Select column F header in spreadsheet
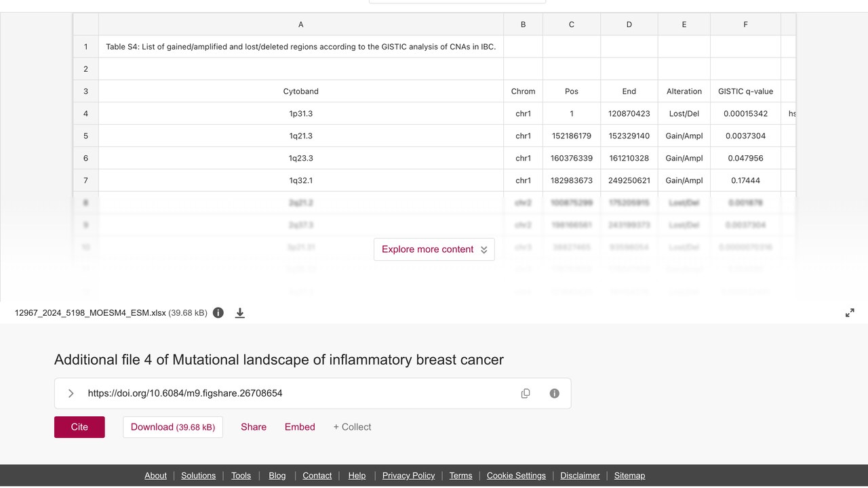 click(x=745, y=24)
